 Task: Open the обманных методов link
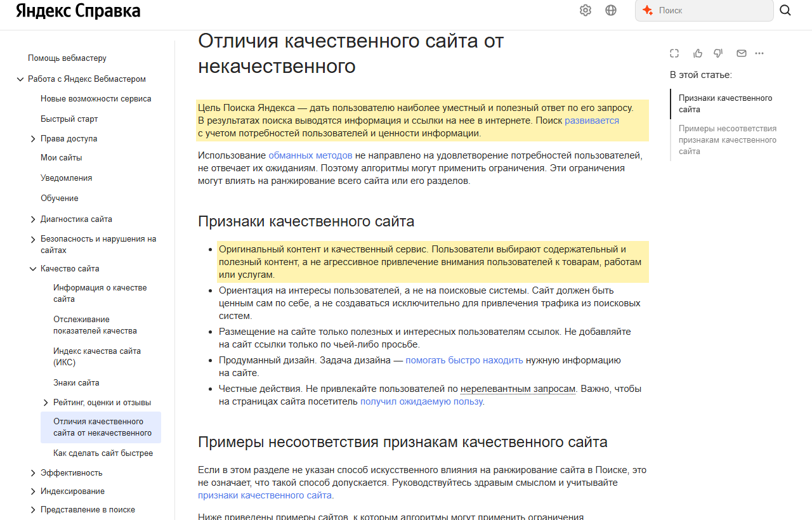[x=310, y=155]
